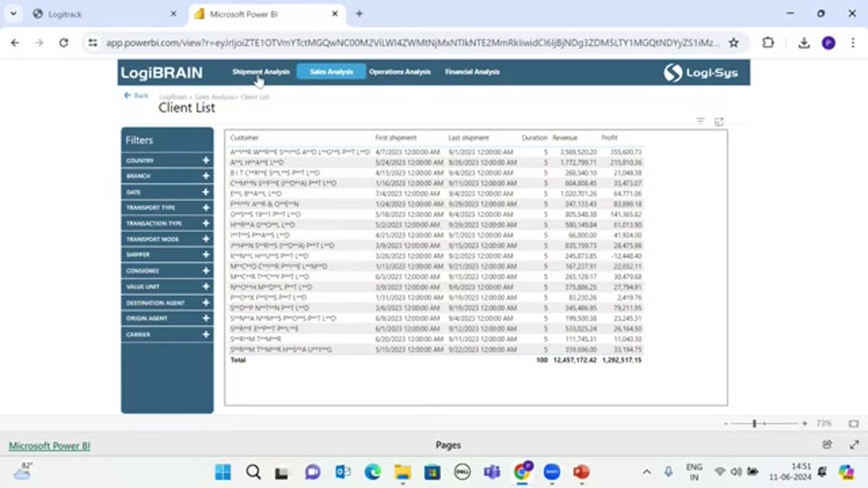The height and width of the screenshot is (488, 868).
Task: Zoom out with the minus button
Action: [x=726, y=424]
